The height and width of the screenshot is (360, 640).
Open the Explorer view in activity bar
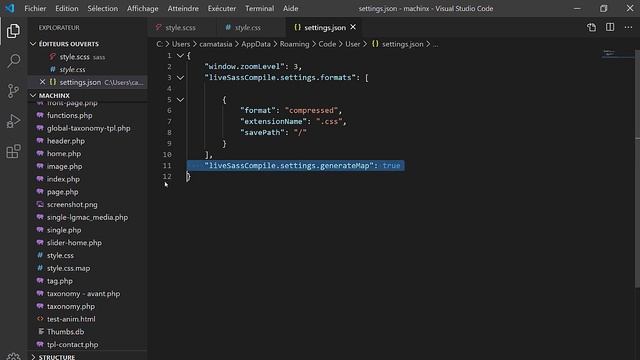tap(13, 31)
